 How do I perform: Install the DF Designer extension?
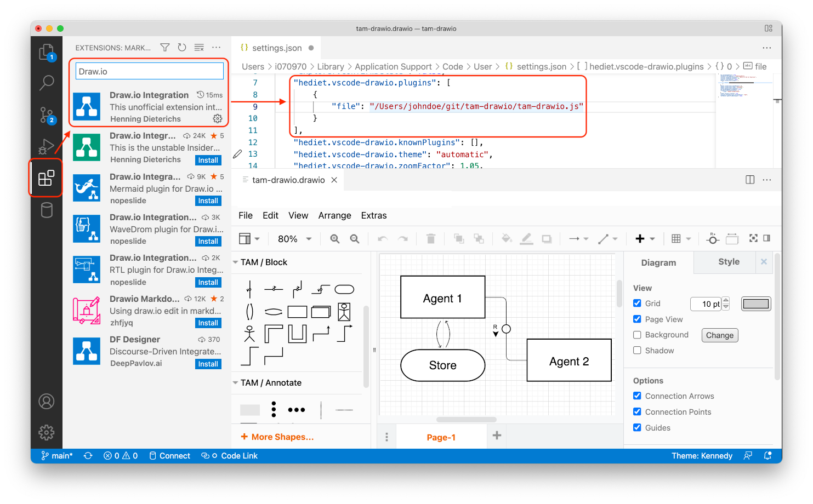[x=208, y=364]
